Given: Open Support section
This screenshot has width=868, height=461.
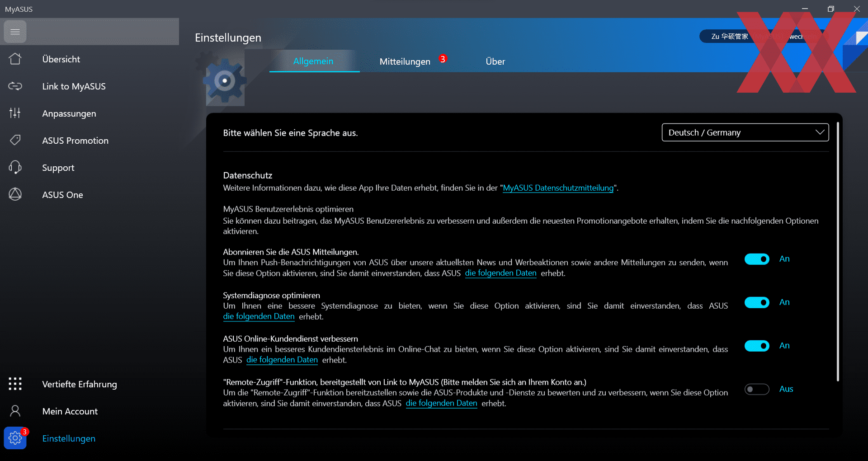Looking at the screenshot, I should point(58,168).
